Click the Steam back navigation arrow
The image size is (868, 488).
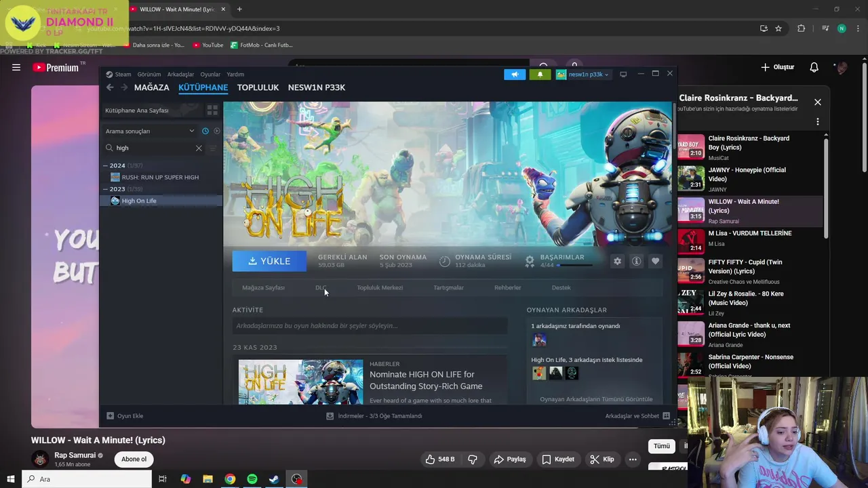pyautogui.click(x=110, y=87)
